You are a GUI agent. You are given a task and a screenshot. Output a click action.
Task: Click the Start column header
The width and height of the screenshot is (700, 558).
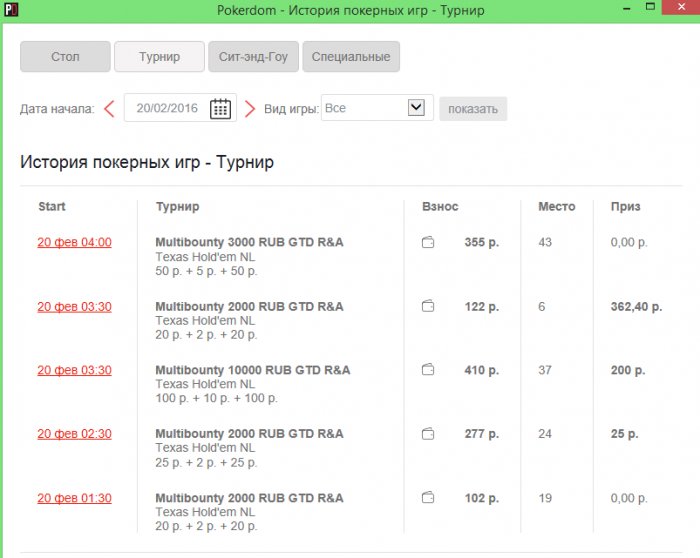52,206
